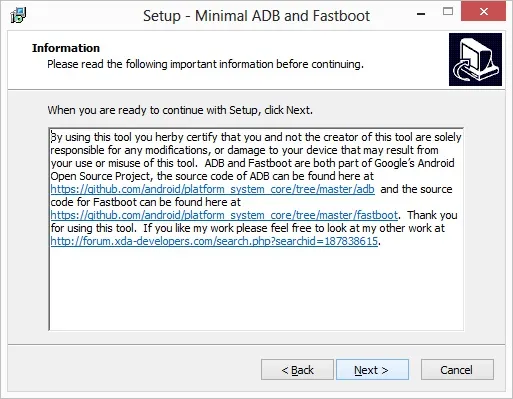513x399 pixels.
Task: Go back with the < Back button
Action: [x=297, y=370]
